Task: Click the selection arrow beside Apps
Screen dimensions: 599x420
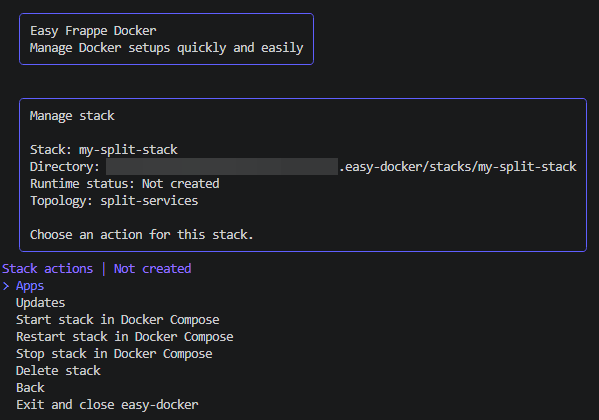Action: [6, 286]
